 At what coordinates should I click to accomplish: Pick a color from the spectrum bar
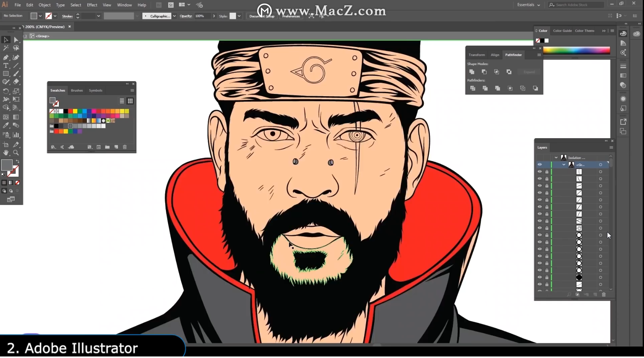576,50
